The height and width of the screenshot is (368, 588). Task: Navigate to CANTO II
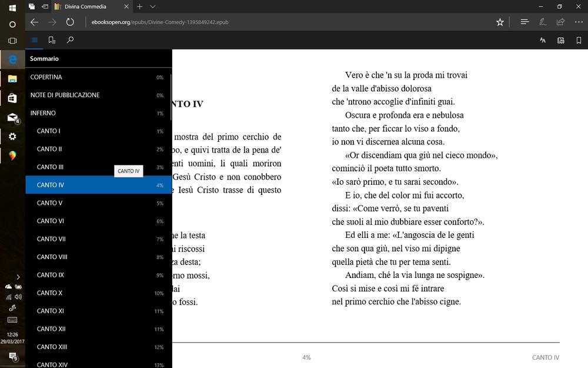tap(98, 149)
